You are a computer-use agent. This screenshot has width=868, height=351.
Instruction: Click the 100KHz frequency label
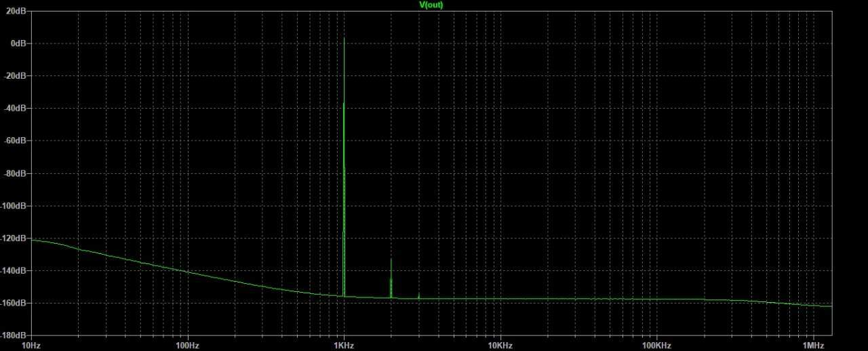656,346
